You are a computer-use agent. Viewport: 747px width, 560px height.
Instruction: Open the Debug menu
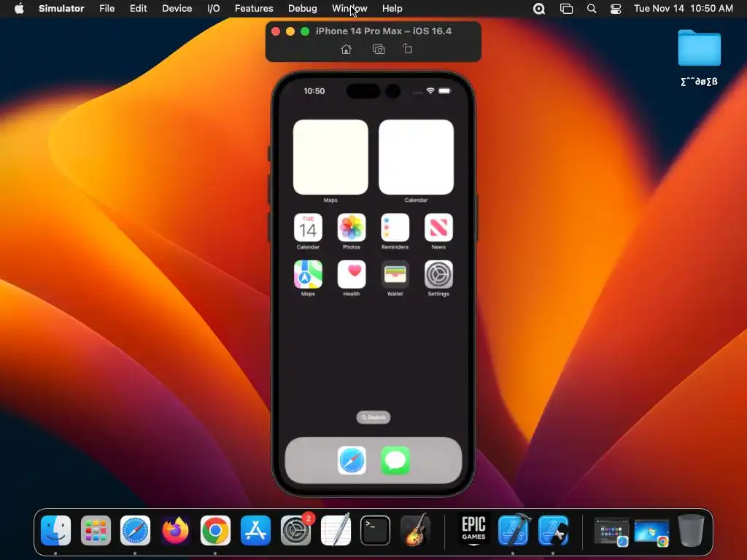(x=303, y=9)
